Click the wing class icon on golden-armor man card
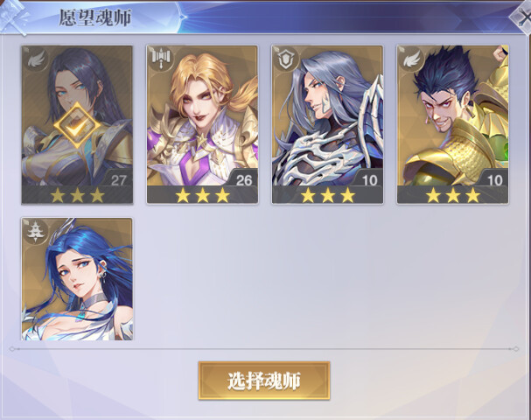The image size is (531, 420). point(411,59)
